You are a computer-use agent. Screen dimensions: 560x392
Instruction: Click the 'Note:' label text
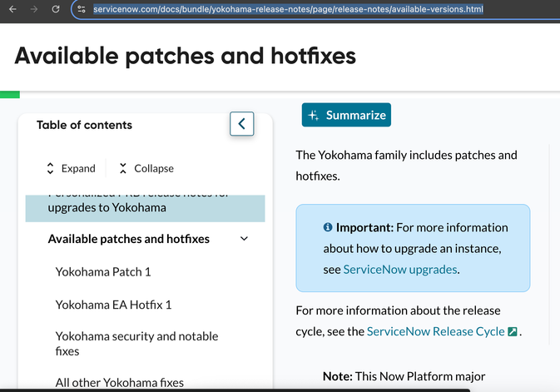[x=338, y=376]
